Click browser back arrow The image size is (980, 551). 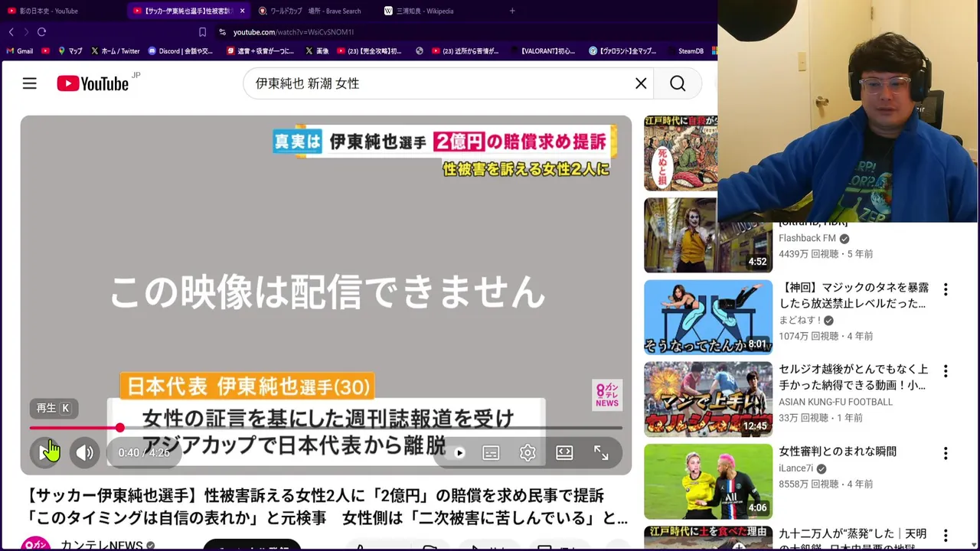coord(11,32)
